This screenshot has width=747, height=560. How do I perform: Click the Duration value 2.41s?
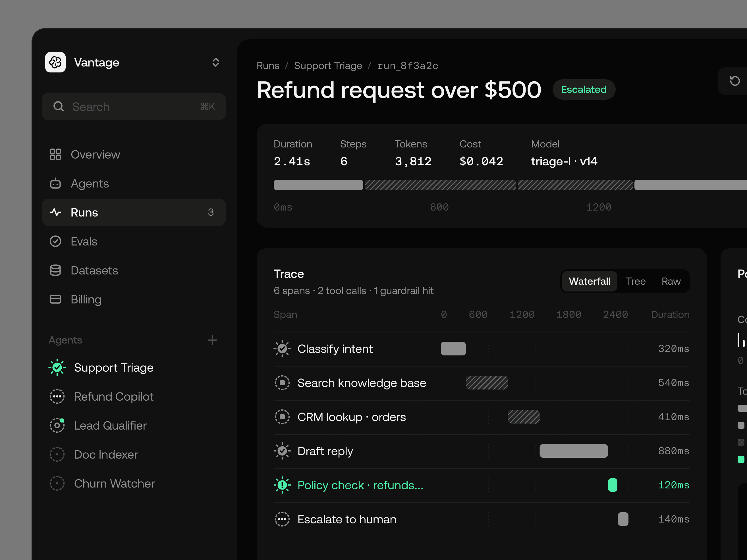click(292, 161)
